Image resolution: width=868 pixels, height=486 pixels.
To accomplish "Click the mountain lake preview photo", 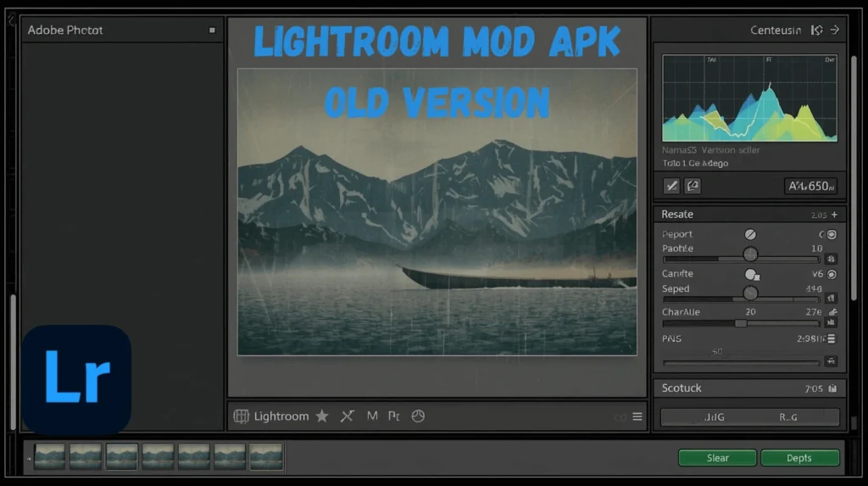I will [x=437, y=212].
